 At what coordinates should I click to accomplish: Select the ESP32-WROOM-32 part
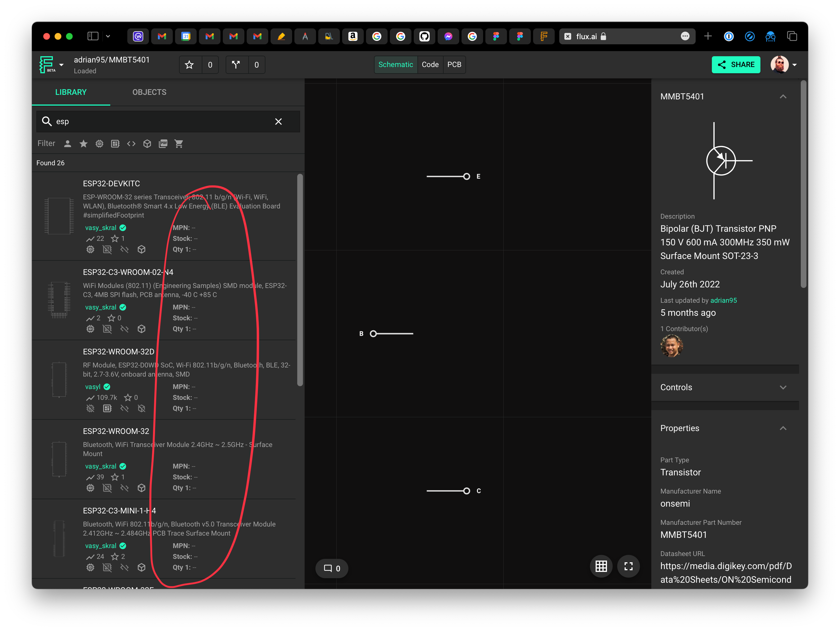[164, 459]
